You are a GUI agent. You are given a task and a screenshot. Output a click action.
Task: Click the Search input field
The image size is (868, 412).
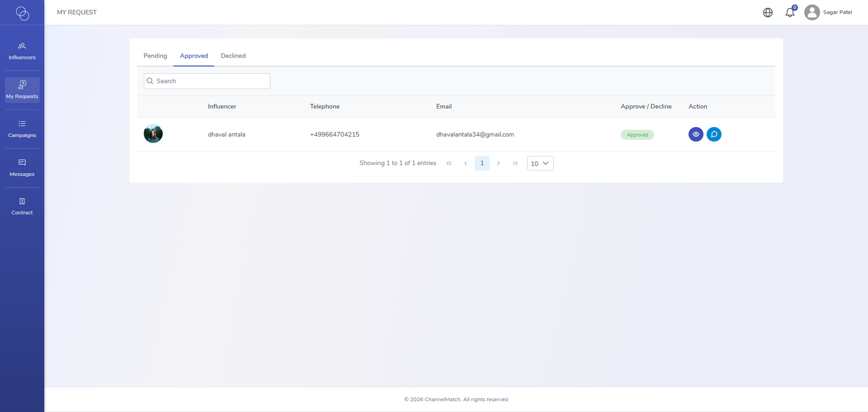[207, 81]
